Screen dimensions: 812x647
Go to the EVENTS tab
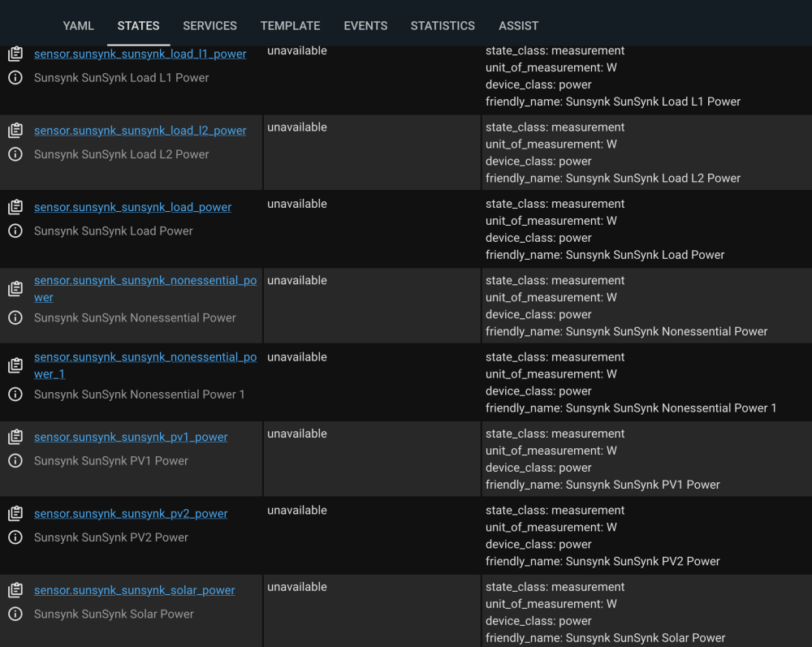(x=365, y=26)
